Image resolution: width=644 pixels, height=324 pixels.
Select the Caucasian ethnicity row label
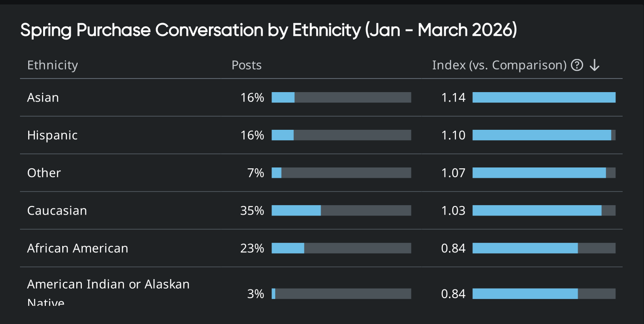(57, 211)
